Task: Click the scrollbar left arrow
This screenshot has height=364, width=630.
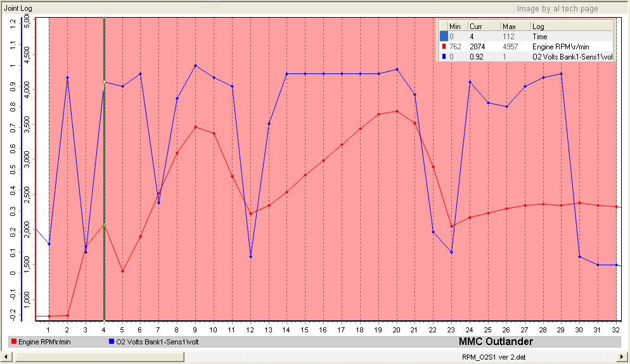Action: click(6, 358)
